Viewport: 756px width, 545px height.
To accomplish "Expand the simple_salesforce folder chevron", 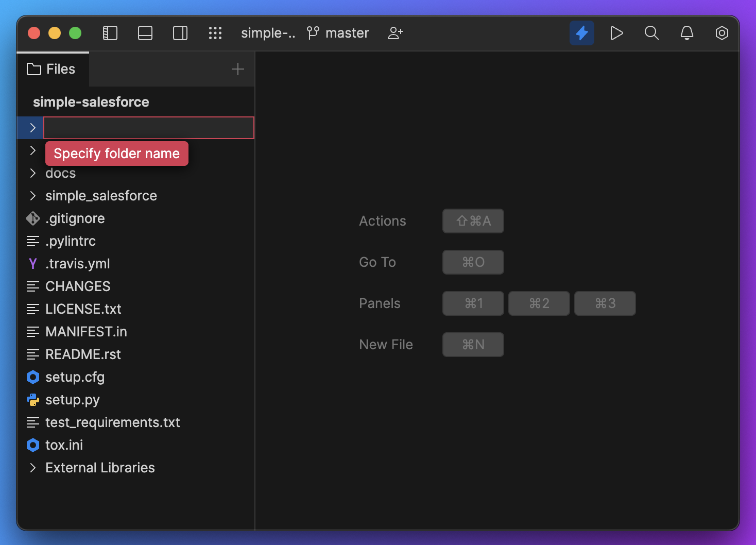I will tap(33, 196).
